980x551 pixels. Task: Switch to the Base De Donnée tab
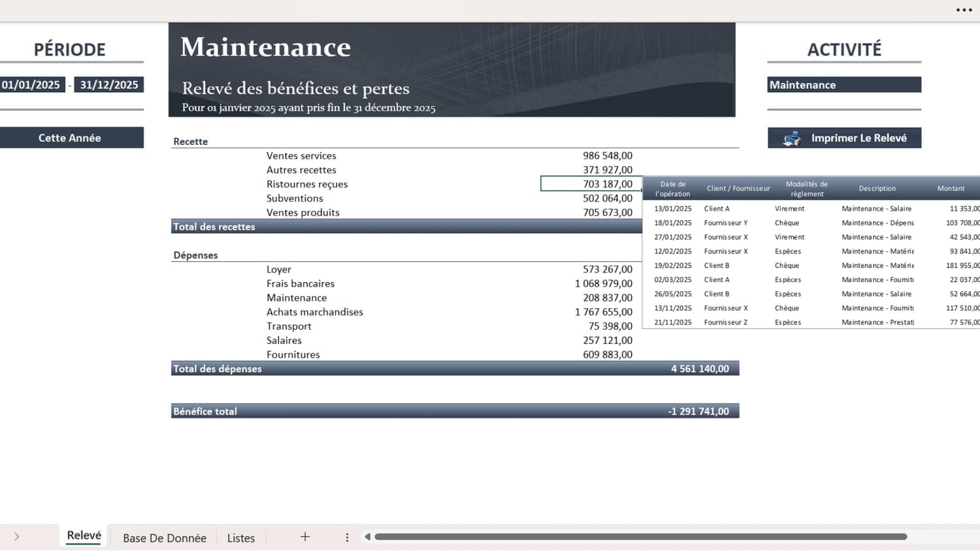(165, 538)
